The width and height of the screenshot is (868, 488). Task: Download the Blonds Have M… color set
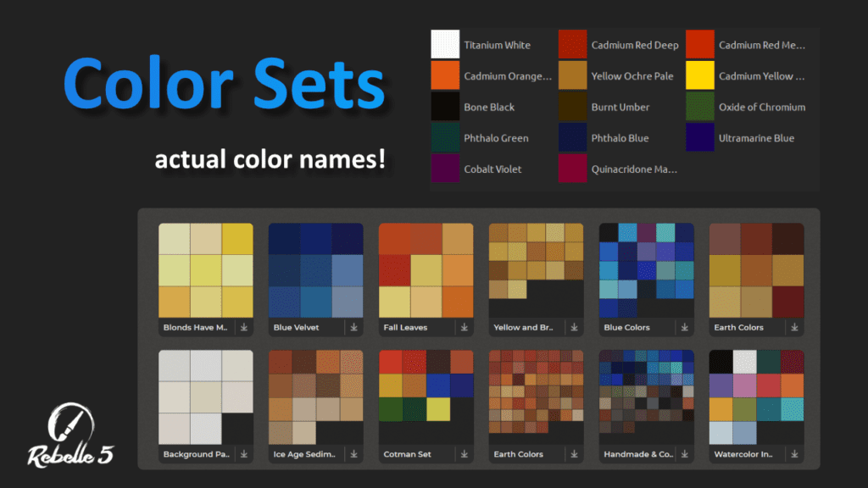pyautogui.click(x=243, y=327)
